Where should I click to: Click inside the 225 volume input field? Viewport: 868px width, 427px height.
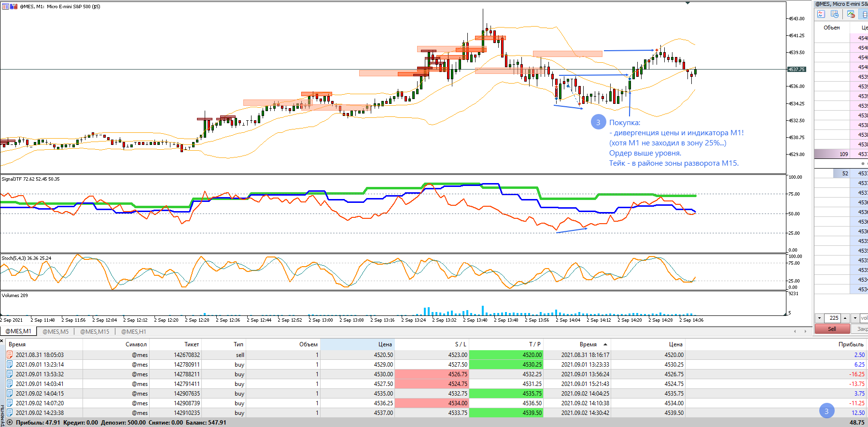pyautogui.click(x=833, y=318)
